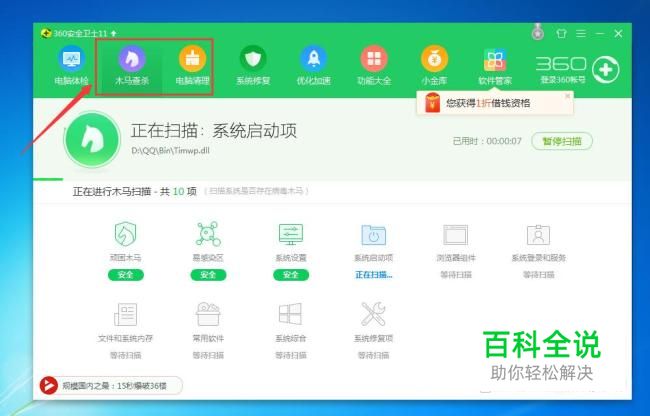Click the 顽固木马 scan item icon
This screenshot has width=650, height=416.
point(125,234)
